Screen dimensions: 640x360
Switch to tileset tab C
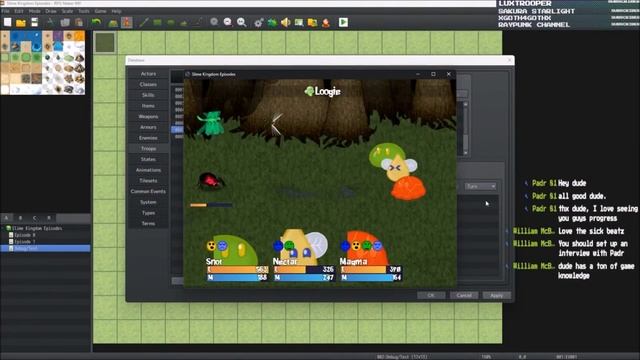(35, 218)
